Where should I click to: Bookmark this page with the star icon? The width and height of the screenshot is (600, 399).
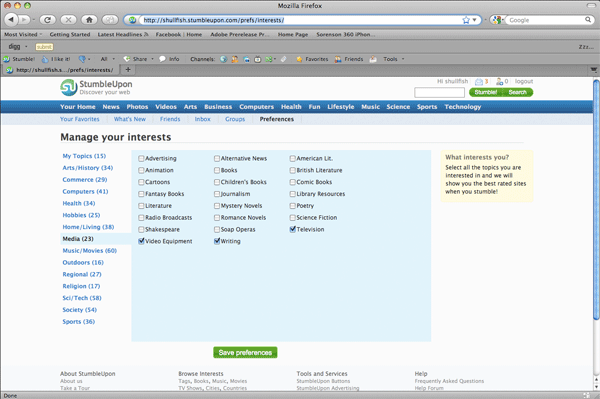(x=466, y=20)
